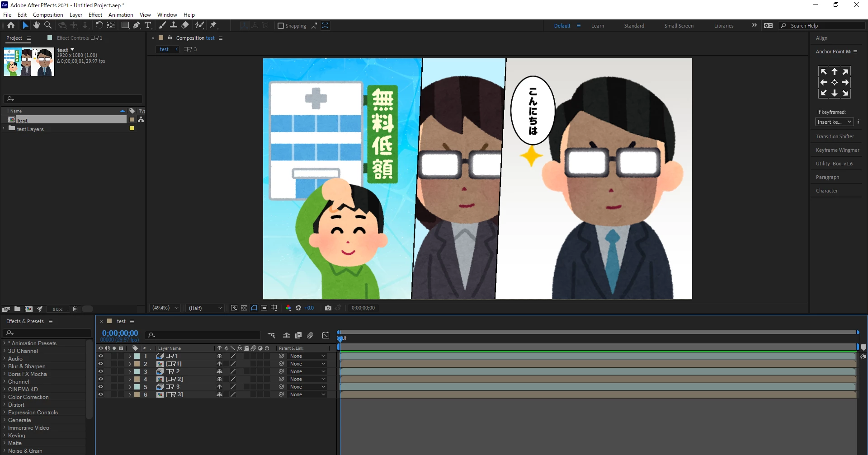Open the Animation menu
The image size is (868, 455).
point(121,15)
